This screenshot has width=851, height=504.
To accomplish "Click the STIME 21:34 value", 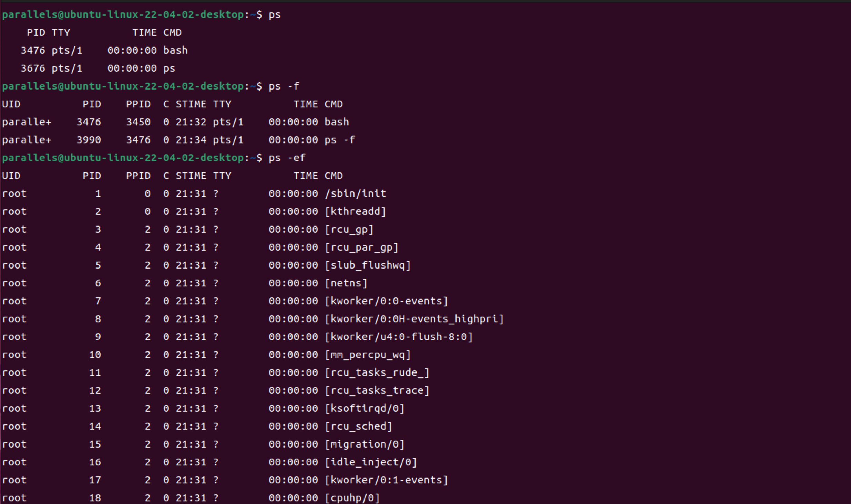I will (191, 140).
